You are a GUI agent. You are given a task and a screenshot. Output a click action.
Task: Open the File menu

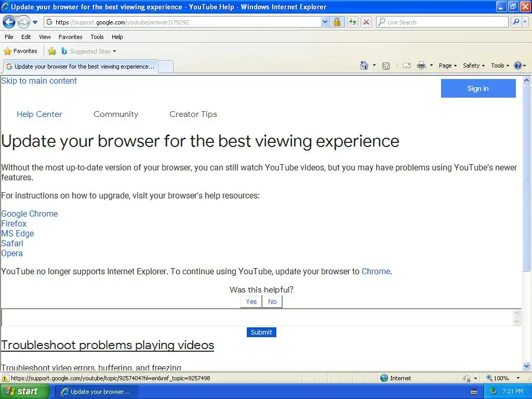point(9,37)
